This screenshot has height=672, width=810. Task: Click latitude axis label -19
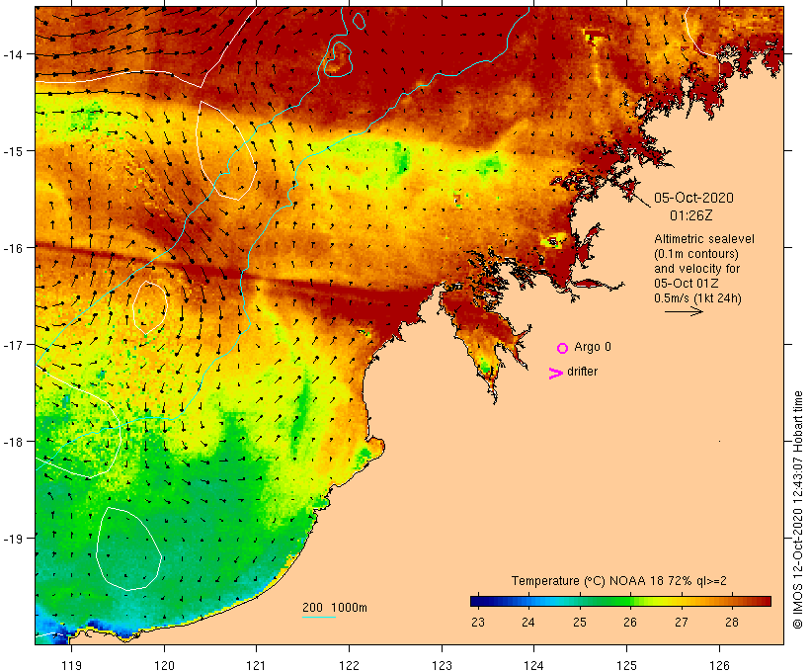pyautogui.click(x=12, y=539)
